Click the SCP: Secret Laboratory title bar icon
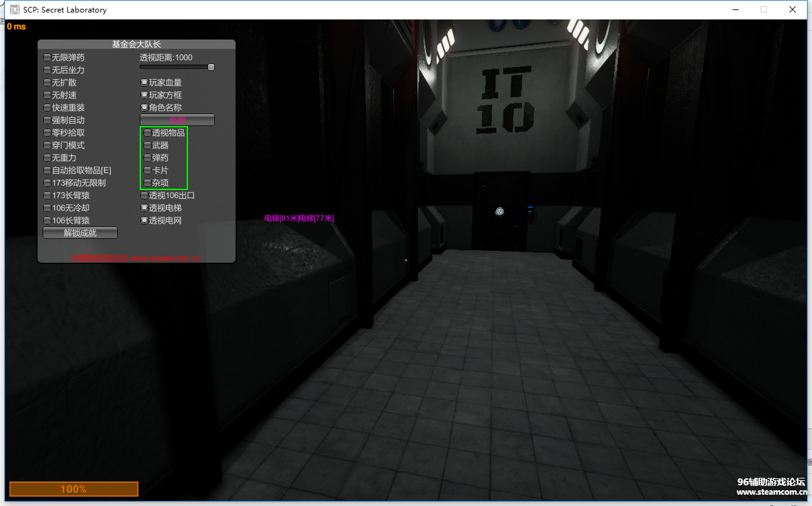Viewport: 812px width, 506px height. click(x=15, y=9)
